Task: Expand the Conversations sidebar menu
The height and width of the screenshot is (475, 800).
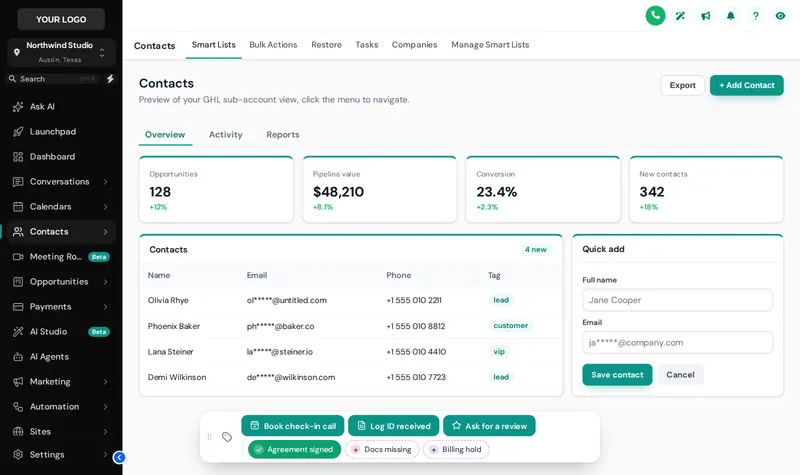Action: 61,182
